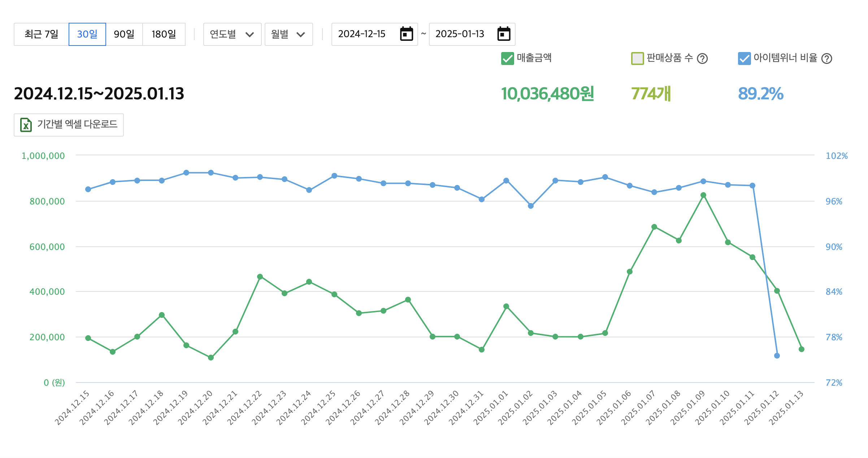Disable the 아이템위너 비율 checkbox
Image resolution: width=868 pixels, height=458 pixels.
click(744, 59)
